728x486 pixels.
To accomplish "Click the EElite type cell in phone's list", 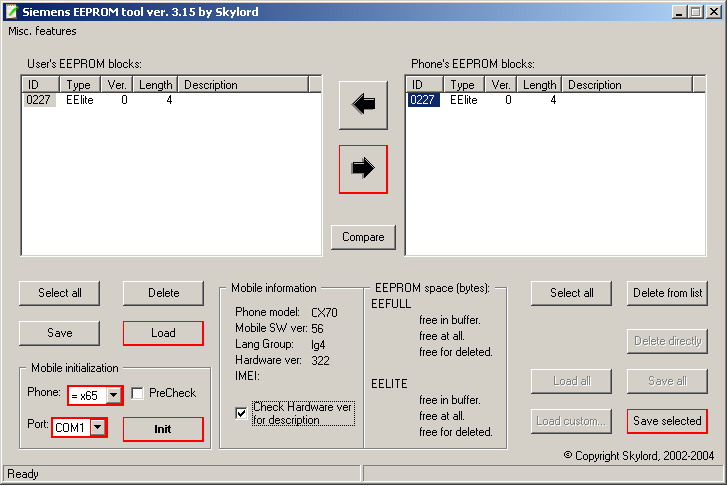I will [463, 100].
